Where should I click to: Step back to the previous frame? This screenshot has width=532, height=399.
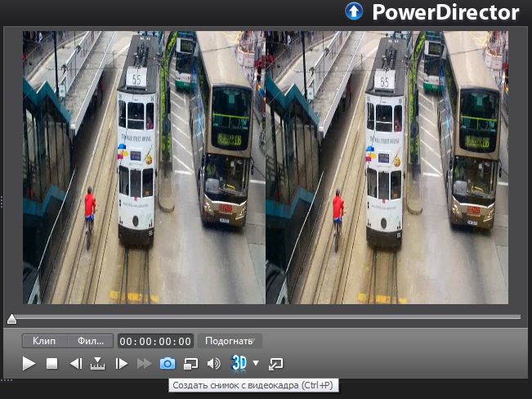(75, 364)
